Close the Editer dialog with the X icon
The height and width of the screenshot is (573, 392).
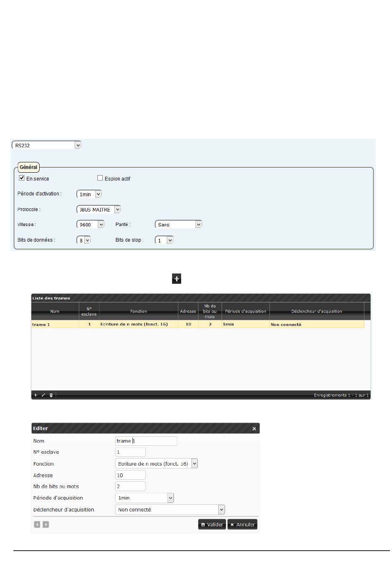point(254,429)
